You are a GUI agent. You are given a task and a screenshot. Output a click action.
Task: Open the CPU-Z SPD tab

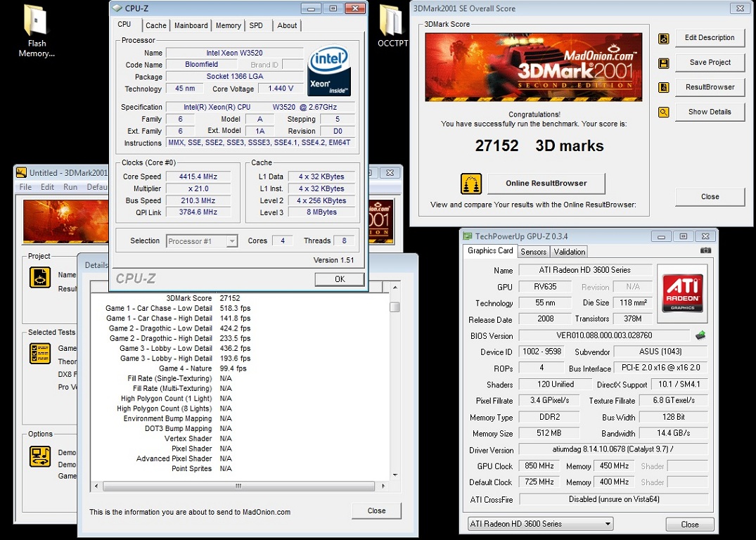[256, 25]
